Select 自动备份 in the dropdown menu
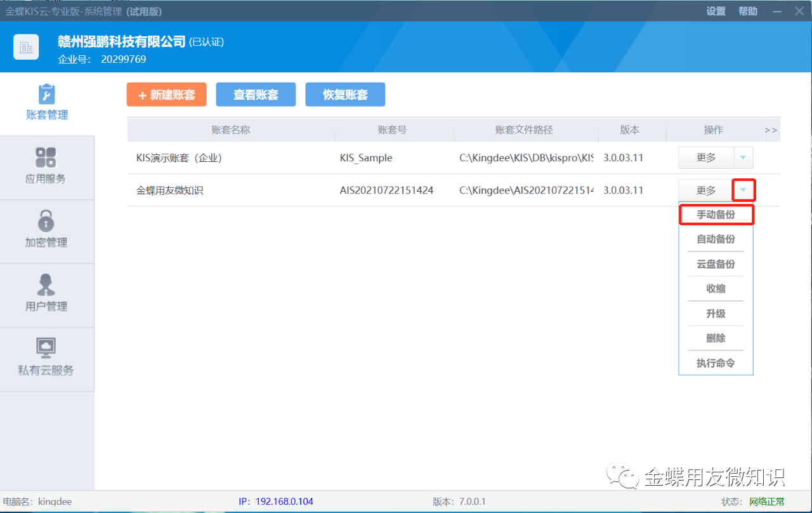Screen dimensions: 812x513 pos(716,239)
